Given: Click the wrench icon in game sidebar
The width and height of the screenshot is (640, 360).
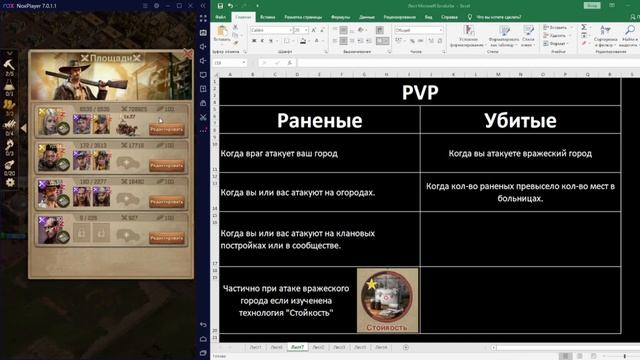Looking at the screenshot, I should [x=9, y=144].
